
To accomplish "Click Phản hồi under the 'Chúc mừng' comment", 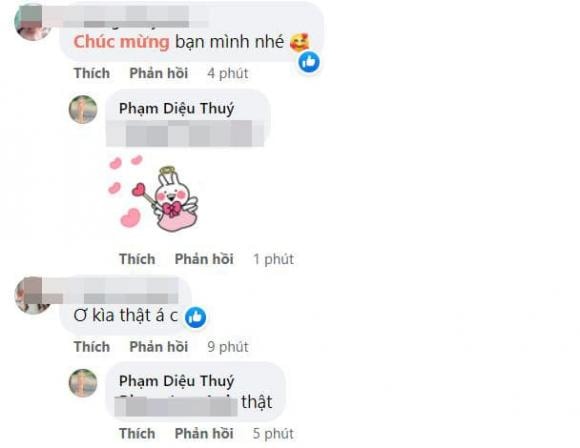I will (x=159, y=73).
